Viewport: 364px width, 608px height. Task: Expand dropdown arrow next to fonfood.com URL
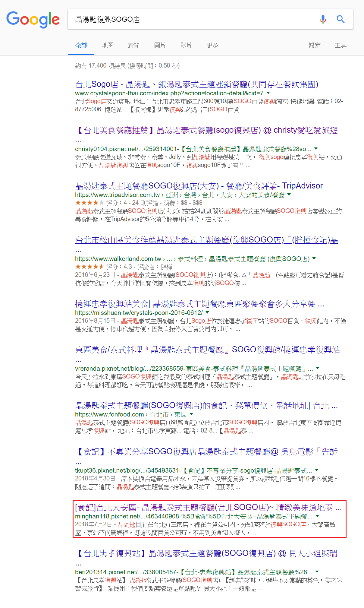point(191,414)
